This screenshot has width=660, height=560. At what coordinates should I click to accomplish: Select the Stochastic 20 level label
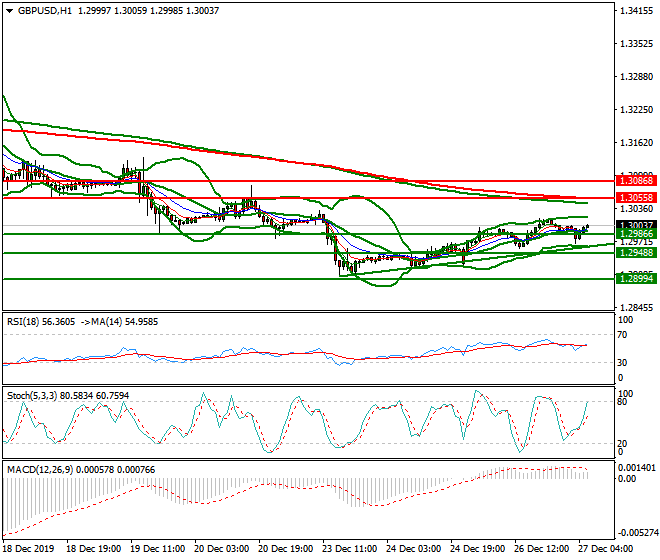pos(622,444)
